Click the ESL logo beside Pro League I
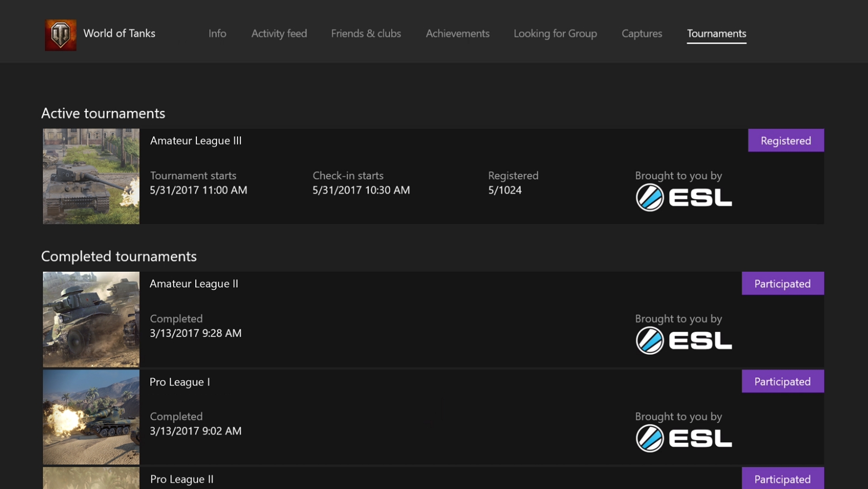 click(683, 438)
